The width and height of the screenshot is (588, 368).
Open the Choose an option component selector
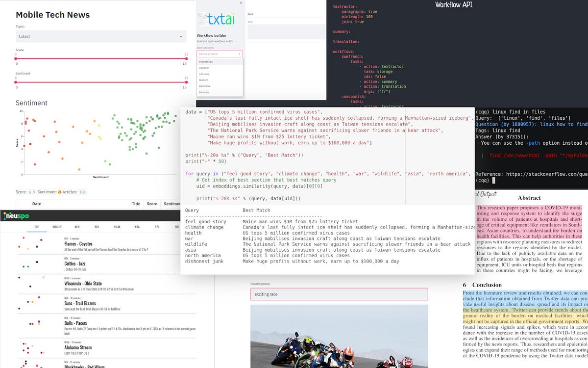coord(219,53)
